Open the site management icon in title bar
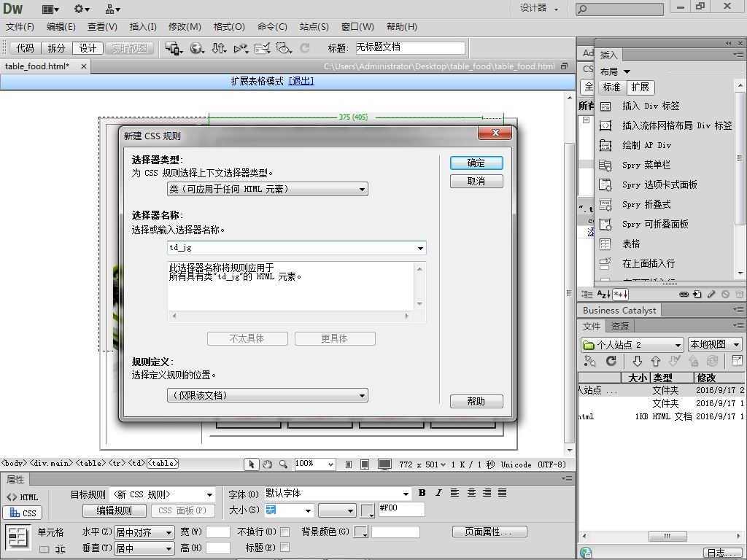Screen dimensions: 747x560 coord(112,9)
